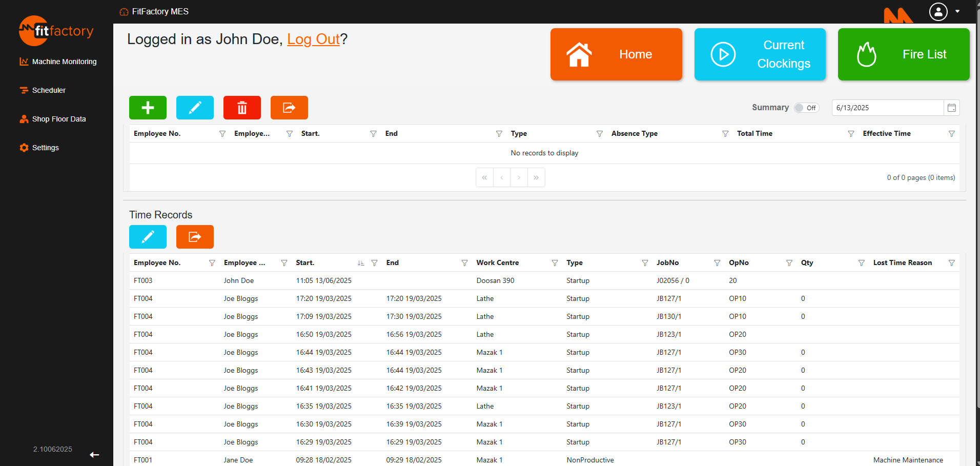Screen dimensions: 980x466
Task: Click the orange export button above attendance grid
Action: (x=289, y=108)
